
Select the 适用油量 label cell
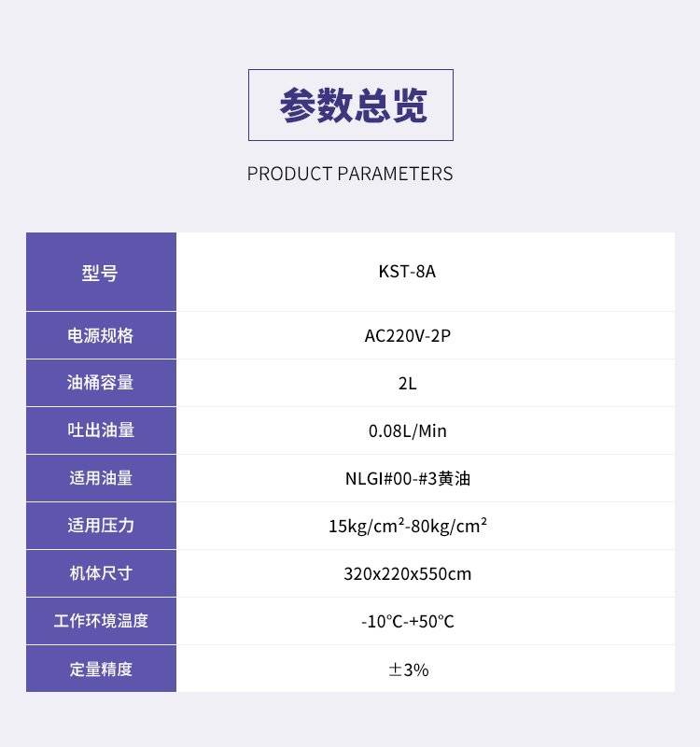[101, 478]
